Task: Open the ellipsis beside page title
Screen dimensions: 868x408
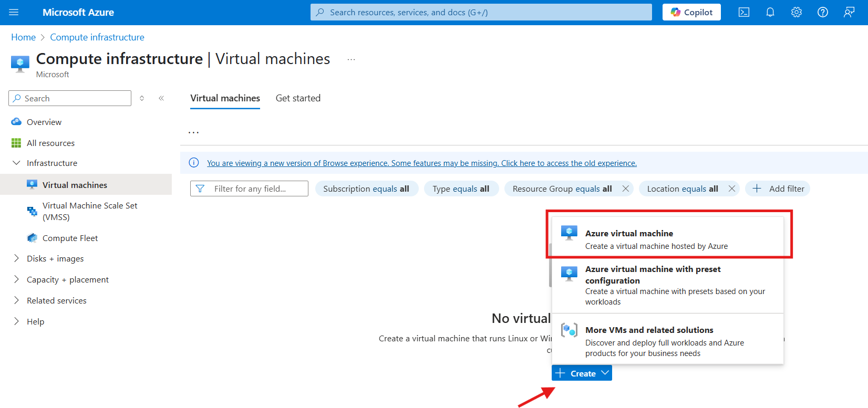Action: pyautogui.click(x=352, y=59)
